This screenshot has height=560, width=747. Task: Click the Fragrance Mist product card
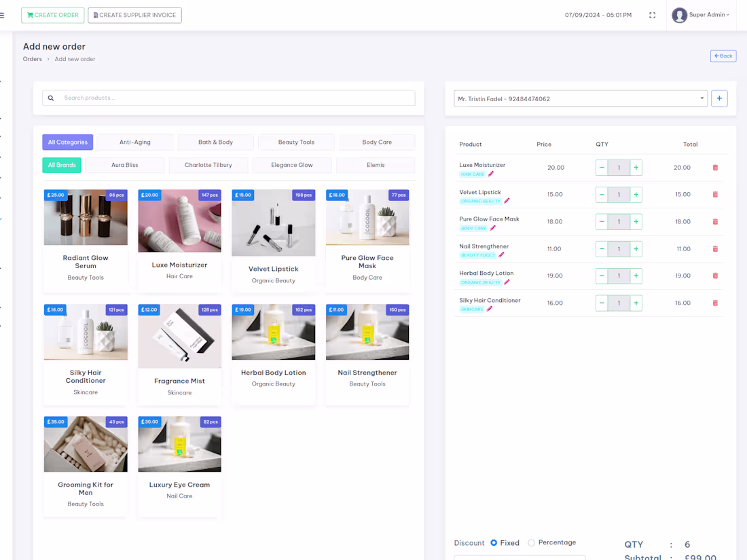coord(179,353)
